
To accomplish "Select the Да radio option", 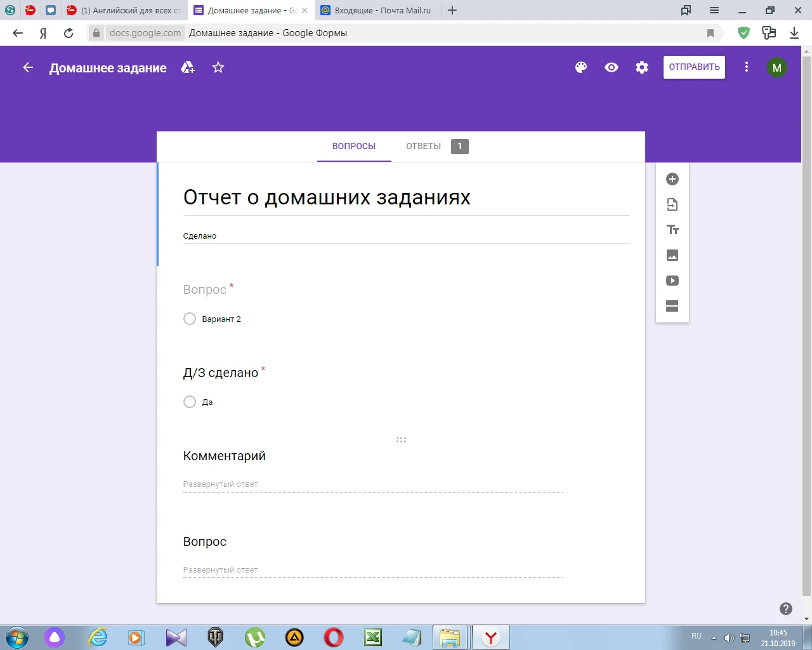I will [190, 402].
